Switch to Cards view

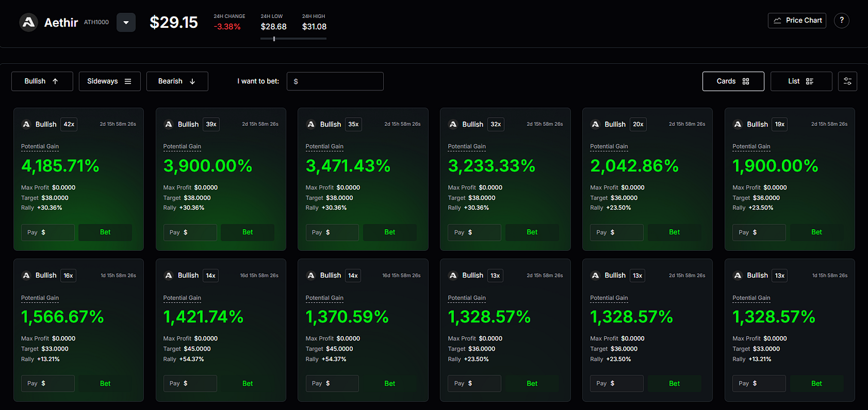(733, 81)
